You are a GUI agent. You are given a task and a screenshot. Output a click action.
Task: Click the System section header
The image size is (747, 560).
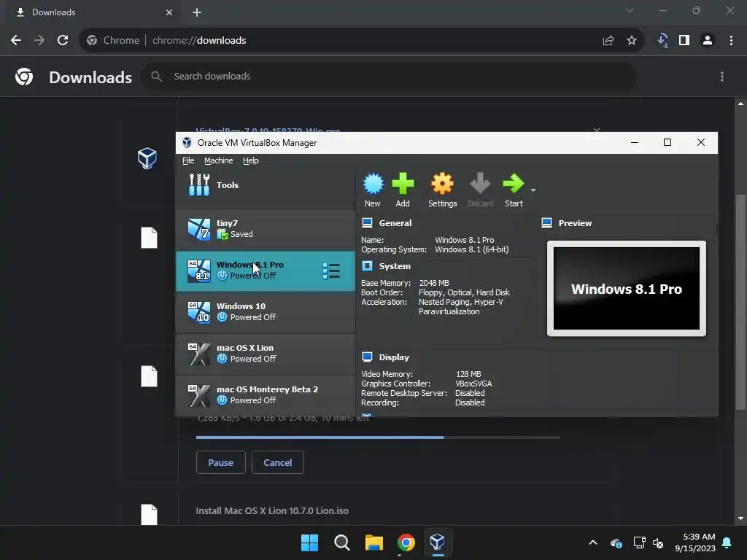[395, 266]
